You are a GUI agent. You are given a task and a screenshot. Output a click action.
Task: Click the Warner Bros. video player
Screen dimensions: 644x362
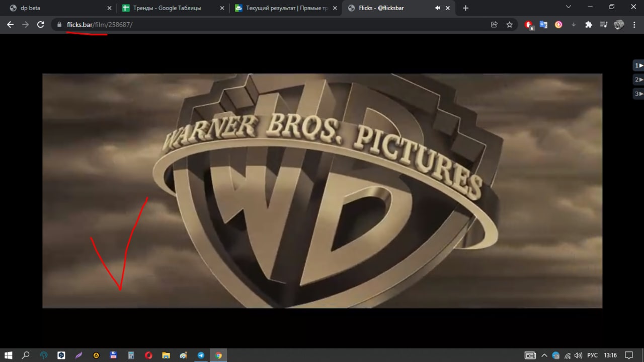coord(322,190)
